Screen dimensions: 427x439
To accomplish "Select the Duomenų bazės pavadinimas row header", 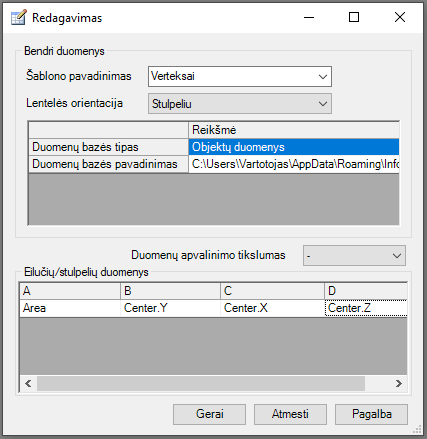I will (109, 164).
